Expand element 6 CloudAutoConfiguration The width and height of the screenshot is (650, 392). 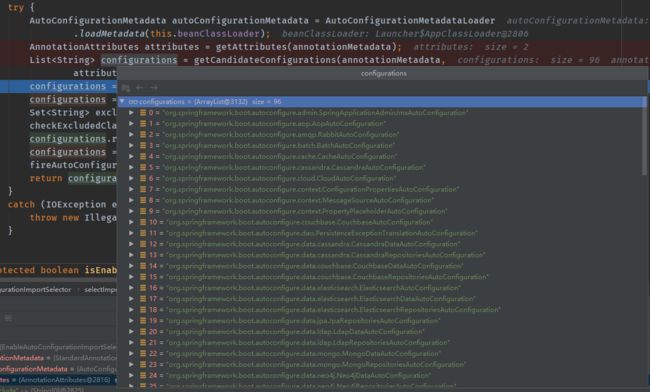(x=131, y=178)
